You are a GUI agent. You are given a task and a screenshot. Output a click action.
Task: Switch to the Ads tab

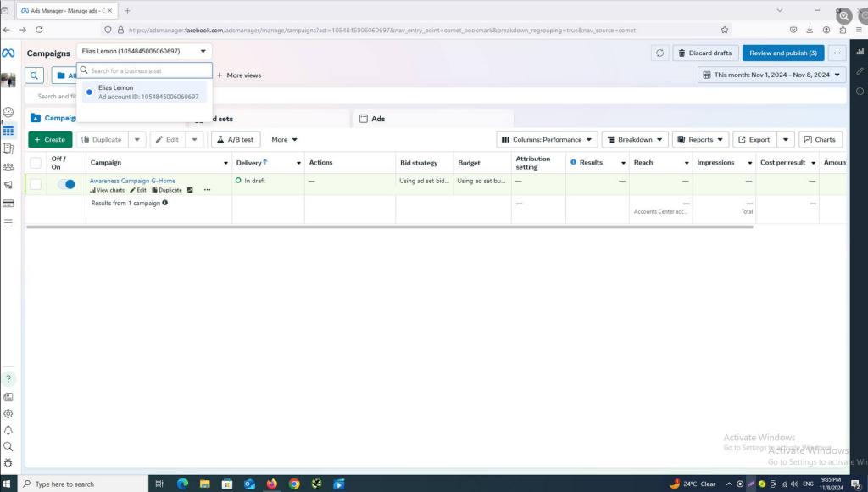click(x=378, y=119)
